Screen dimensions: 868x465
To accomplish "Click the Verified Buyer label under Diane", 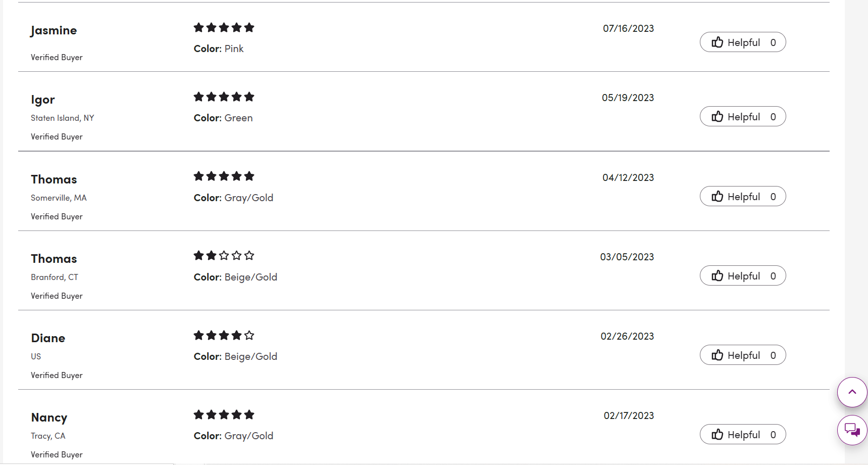I will tap(57, 375).
